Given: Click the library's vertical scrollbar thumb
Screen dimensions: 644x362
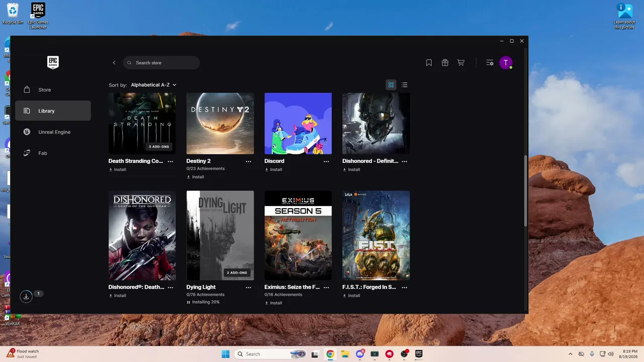Looking at the screenshot, I should [526, 191].
